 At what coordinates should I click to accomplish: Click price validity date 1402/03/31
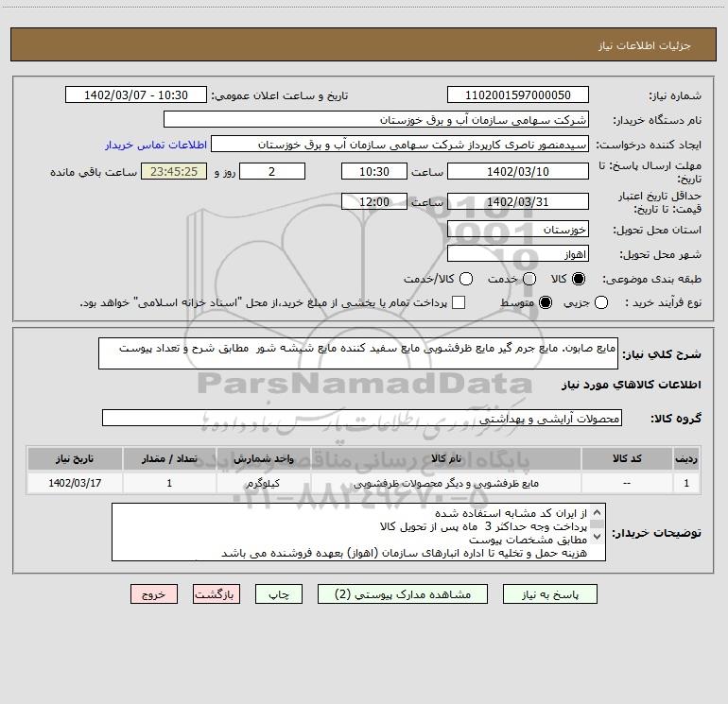click(x=518, y=201)
